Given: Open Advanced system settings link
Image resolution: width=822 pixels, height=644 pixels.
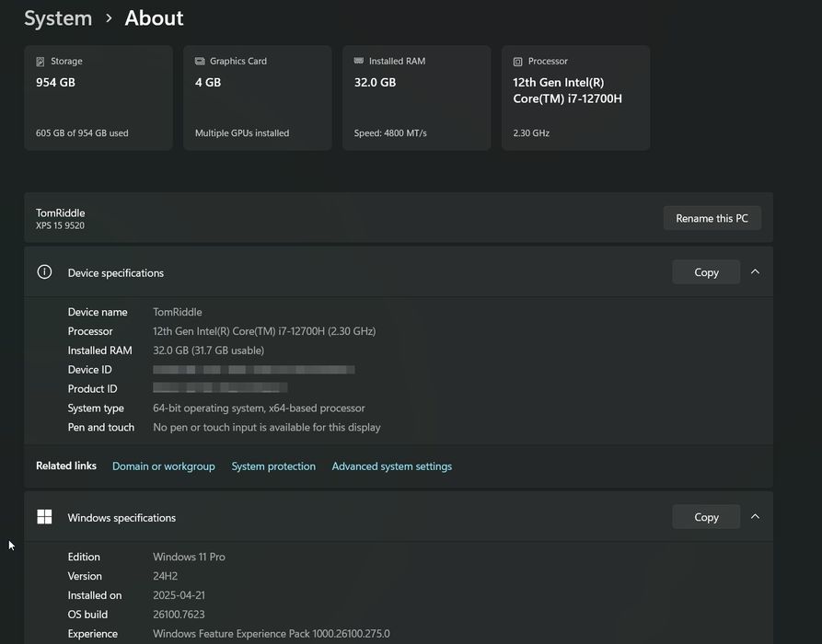Looking at the screenshot, I should point(391,466).
